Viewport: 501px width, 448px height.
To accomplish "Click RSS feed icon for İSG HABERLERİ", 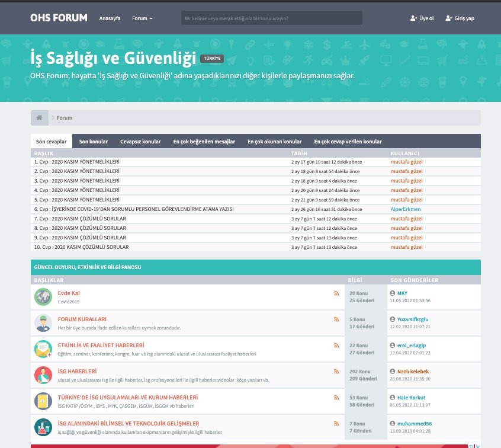I will click(336, 372).
